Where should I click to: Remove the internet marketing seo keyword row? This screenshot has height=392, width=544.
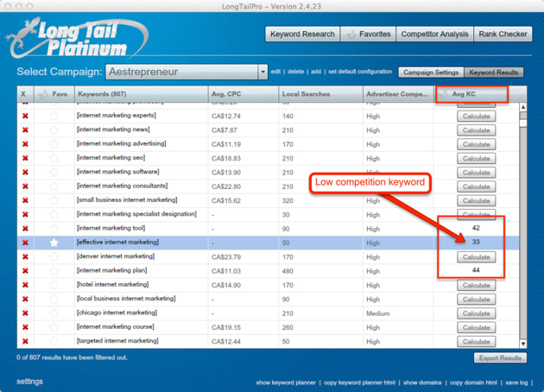(25, 158)
